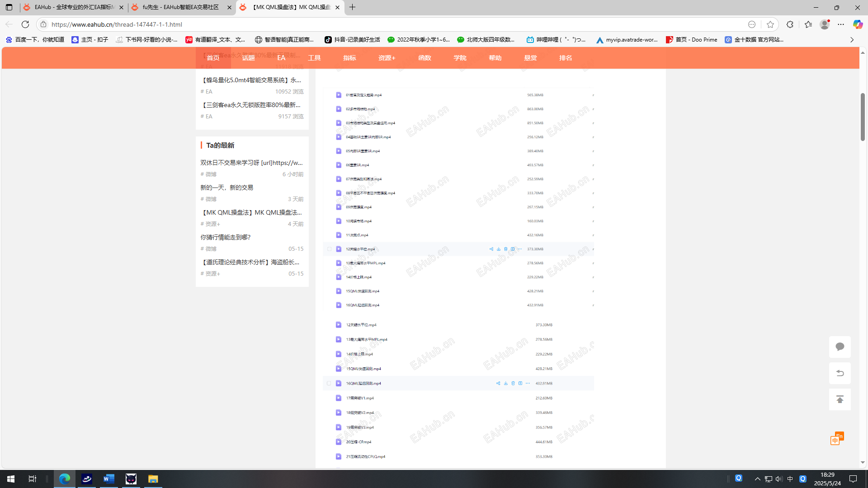This screenshot has height=488, width=868.
Task: Click the circled three-dots icon in address bar
Action: pyautogui.click(x=752, y=24)
